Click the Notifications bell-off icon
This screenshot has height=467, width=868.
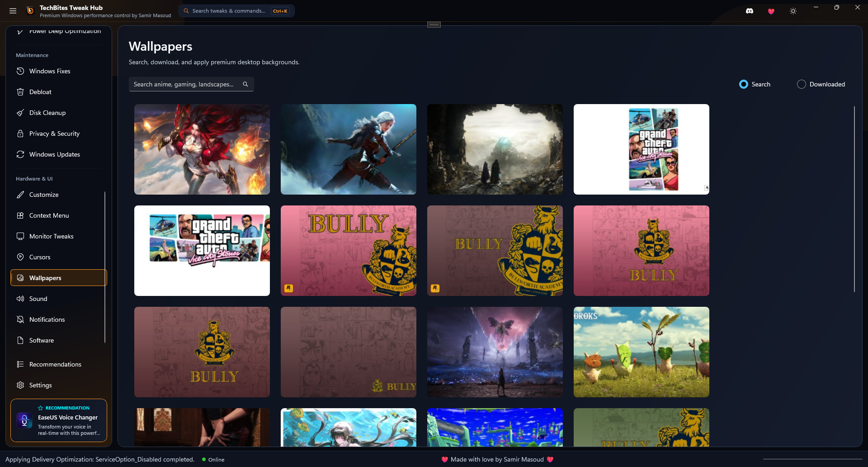pyautogui.click(x=20, y=319)
